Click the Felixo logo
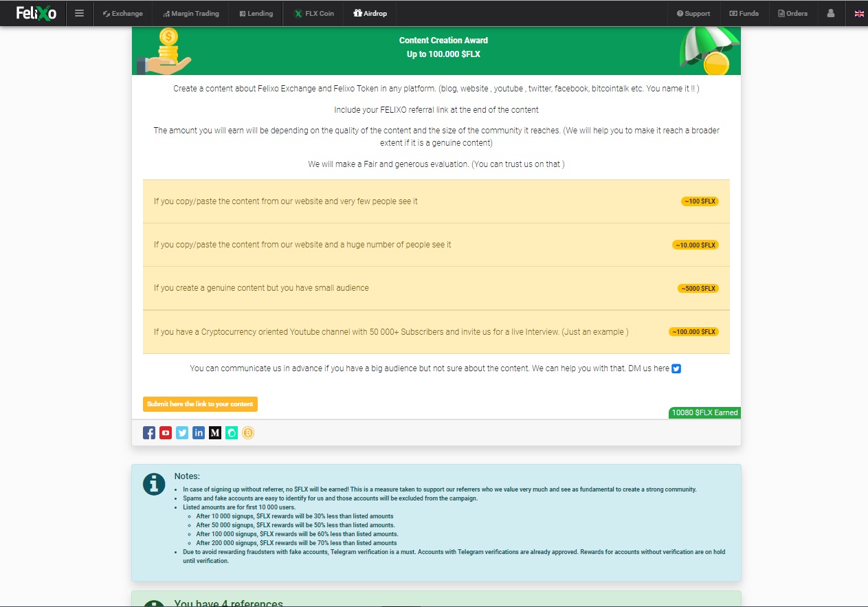Viewport: 868px width, 607px height. pyautogui.click(x=36, y=13)
